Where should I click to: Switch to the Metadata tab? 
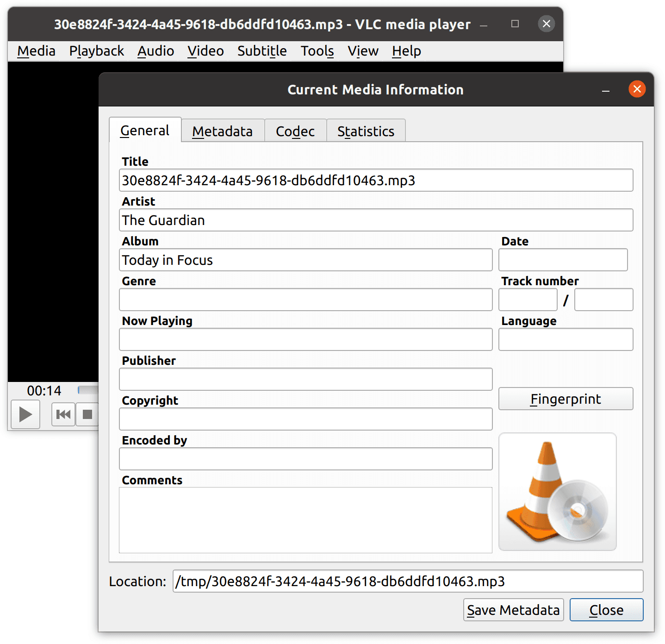click(223, 131)
